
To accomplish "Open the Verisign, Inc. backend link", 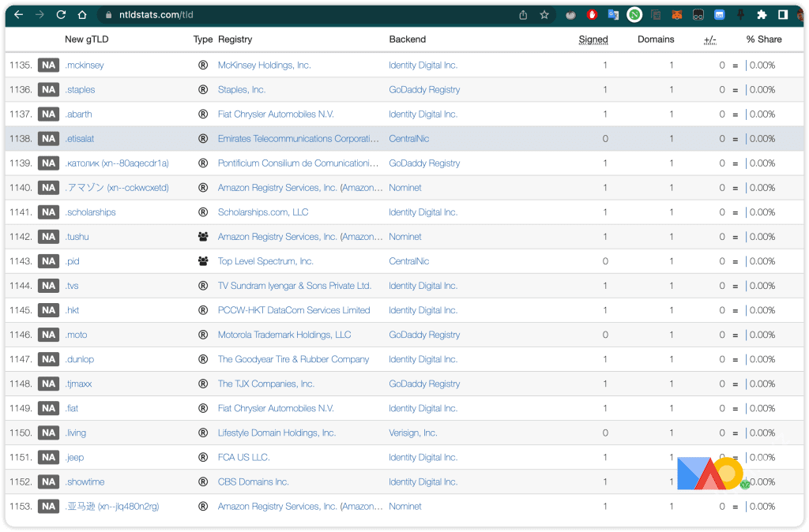I will [412, 433].
